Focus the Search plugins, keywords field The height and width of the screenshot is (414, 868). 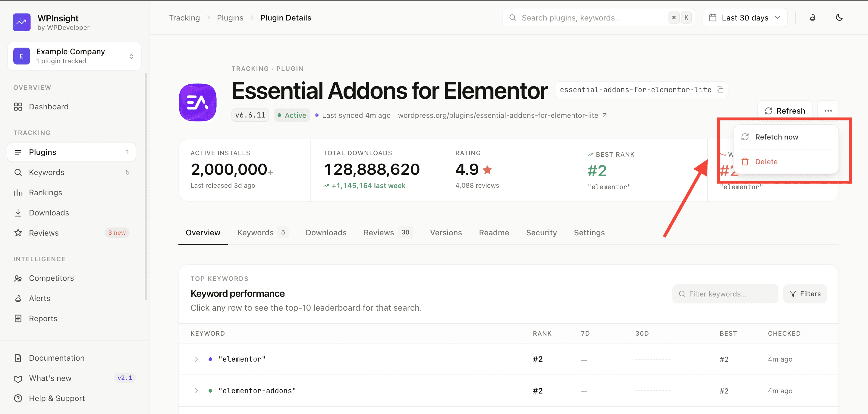(599, 18)
